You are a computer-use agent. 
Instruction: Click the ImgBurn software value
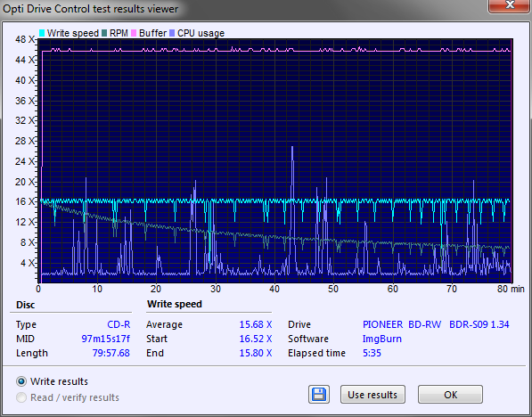point(382,339)
